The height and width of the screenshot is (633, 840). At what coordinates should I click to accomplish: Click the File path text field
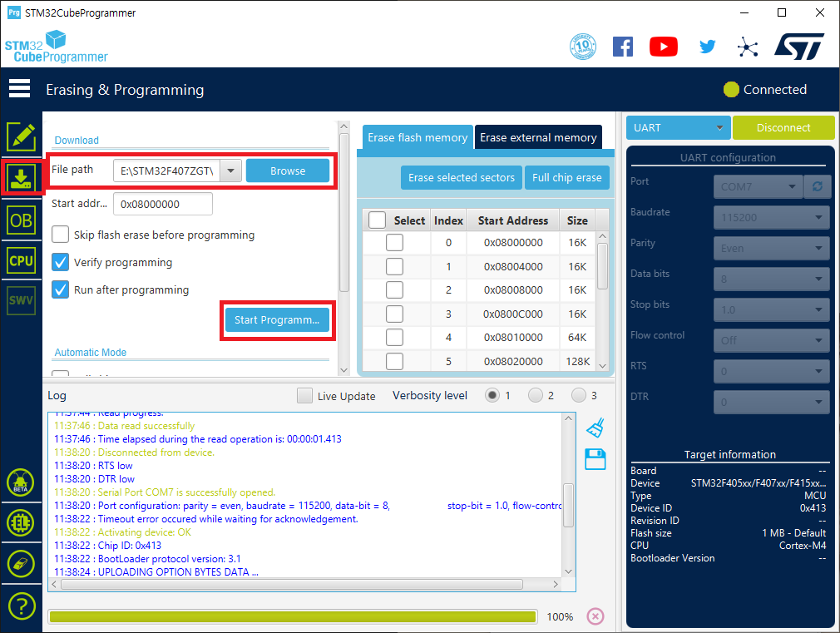[167, 171]
